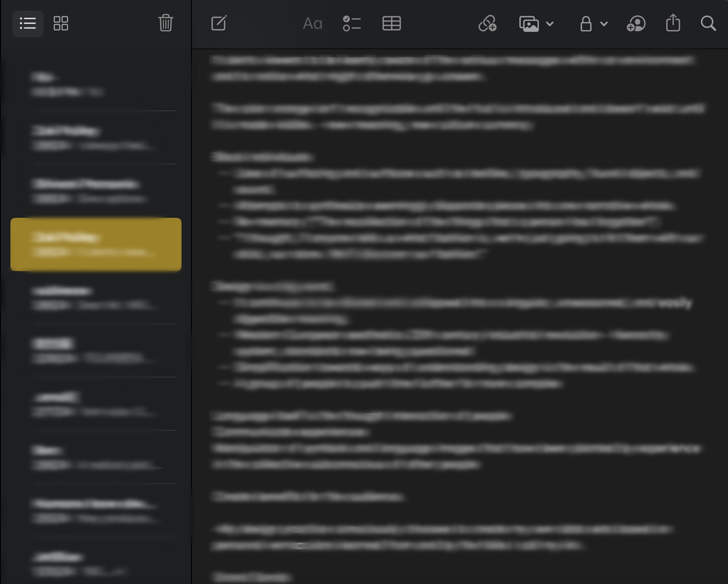Search notes with the magnifier icon

pos(708,23)
